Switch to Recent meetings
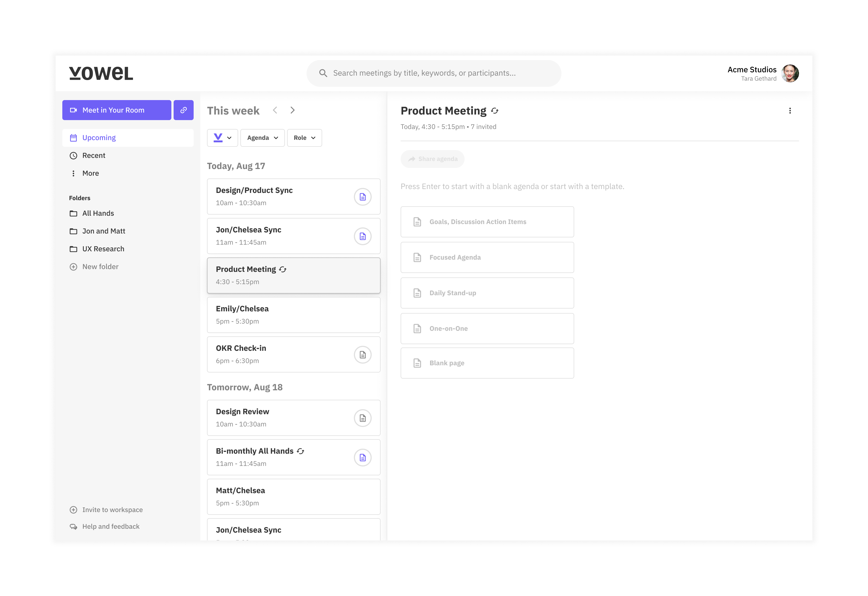This screenshot has width=868, height=596. [128, 156]
